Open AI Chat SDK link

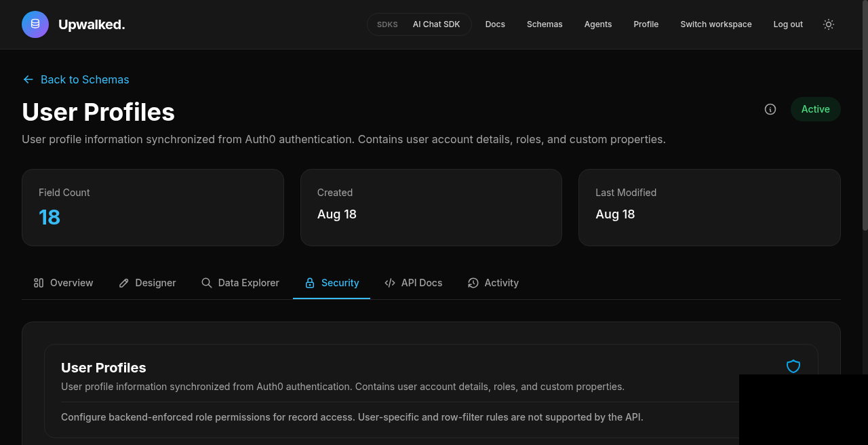point(436,24)
